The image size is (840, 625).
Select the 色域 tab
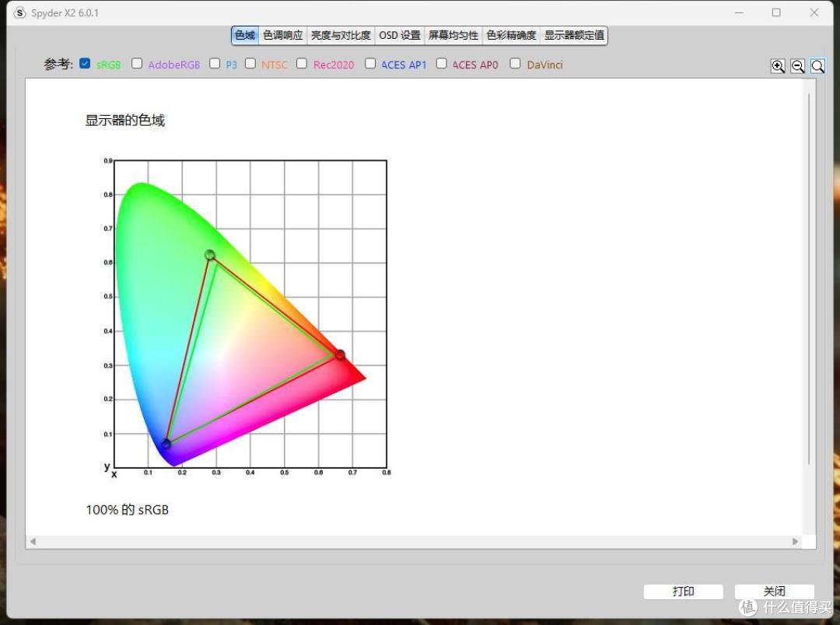pos(245,35)
